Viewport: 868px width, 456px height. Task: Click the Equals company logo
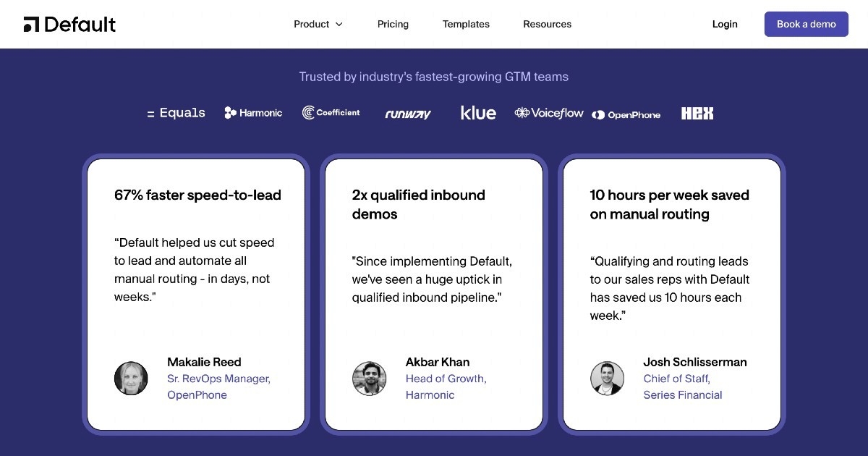(x=176, y=113)
